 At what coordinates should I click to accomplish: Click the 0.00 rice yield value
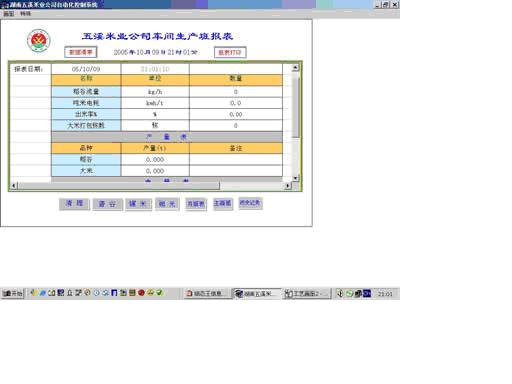tap(236, 114)
